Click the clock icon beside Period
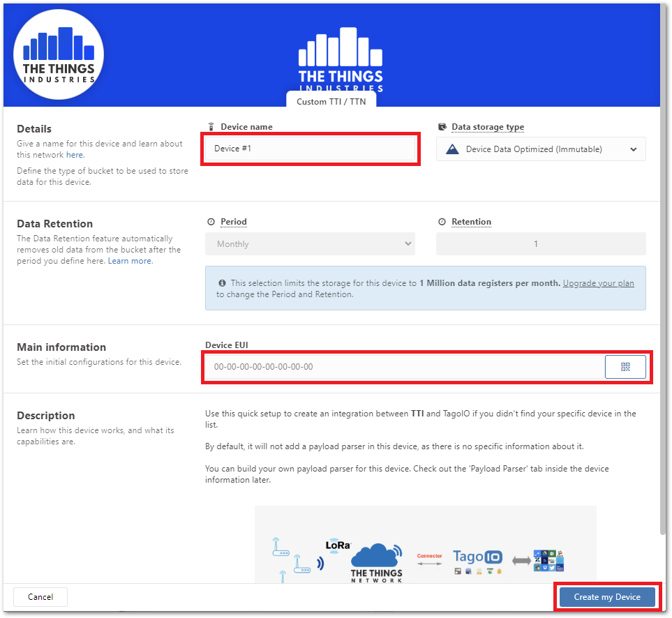Image resolution: width=672 pixels, height=618 pixels. coord(211,222)
